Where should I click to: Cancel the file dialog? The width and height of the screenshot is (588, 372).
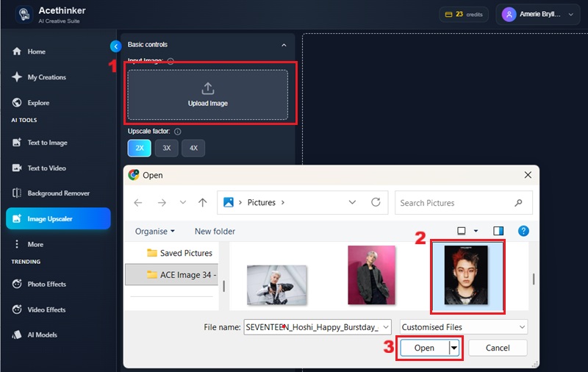(x=498, y=348)
